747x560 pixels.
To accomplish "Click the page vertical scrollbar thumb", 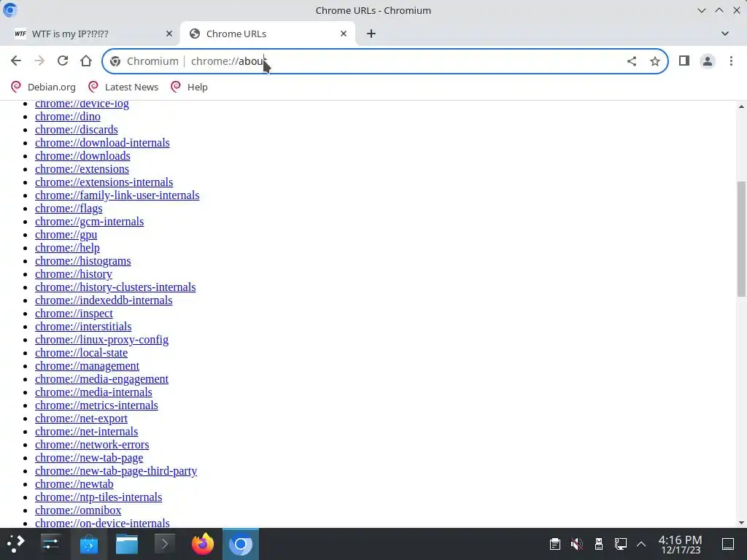I will point(741,239).
